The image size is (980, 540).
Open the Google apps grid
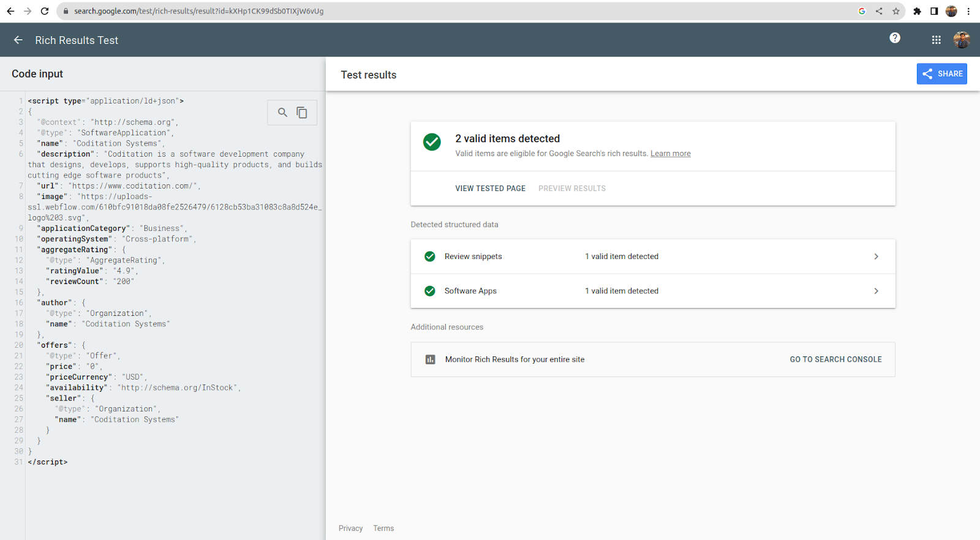tap(937, 40)
